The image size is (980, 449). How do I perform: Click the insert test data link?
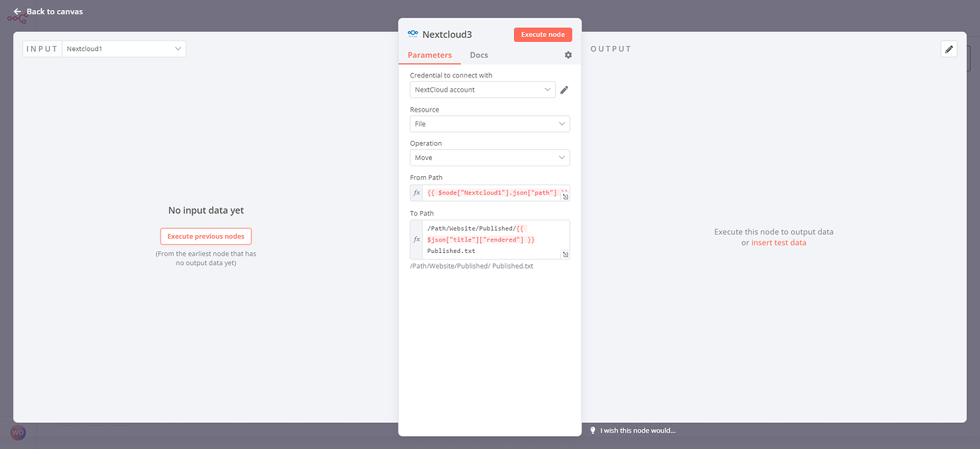[x=779, y=243]
